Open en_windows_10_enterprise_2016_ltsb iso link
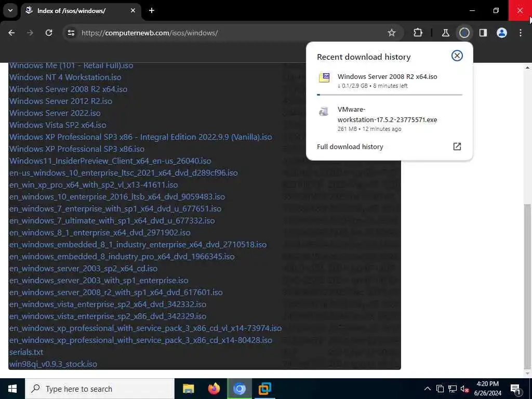Screen dimensions: 532x399 click(x=117, y=197)
